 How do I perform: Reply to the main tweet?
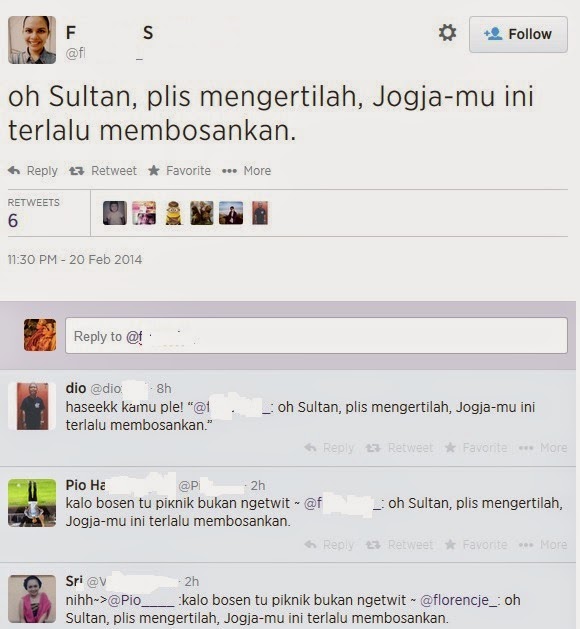33,171
